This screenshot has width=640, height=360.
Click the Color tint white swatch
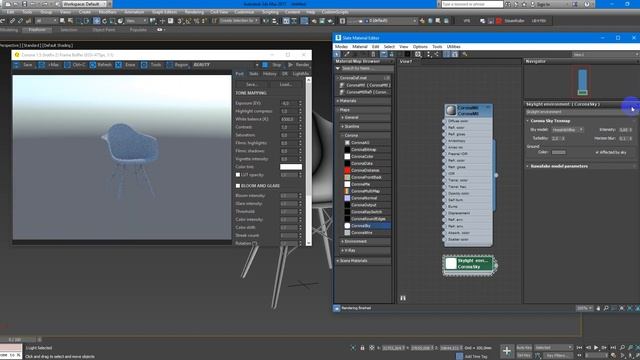click(291, 167)
